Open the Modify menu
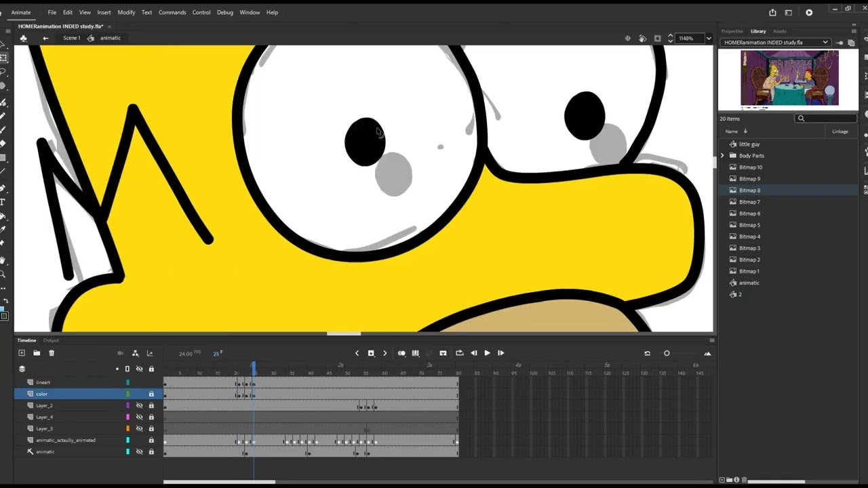The height and width of the screenshot is (488, 868). click(x=126, y=12)
